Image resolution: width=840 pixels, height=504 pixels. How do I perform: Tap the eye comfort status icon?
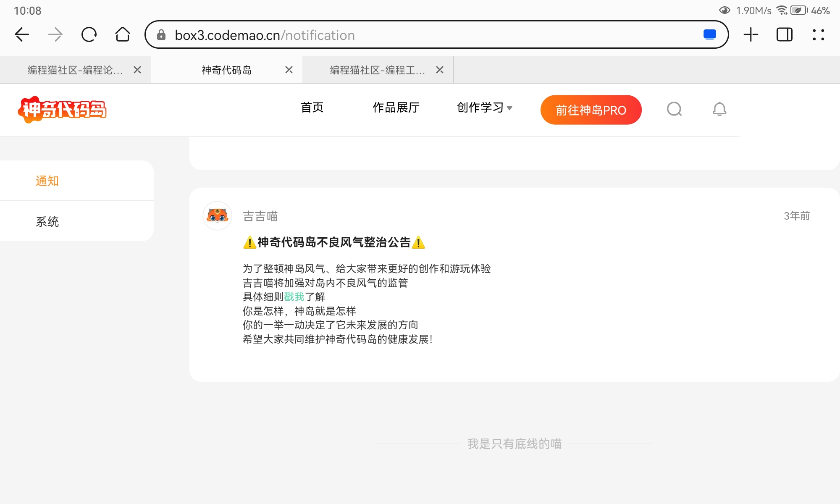click(x=724, y=10)
